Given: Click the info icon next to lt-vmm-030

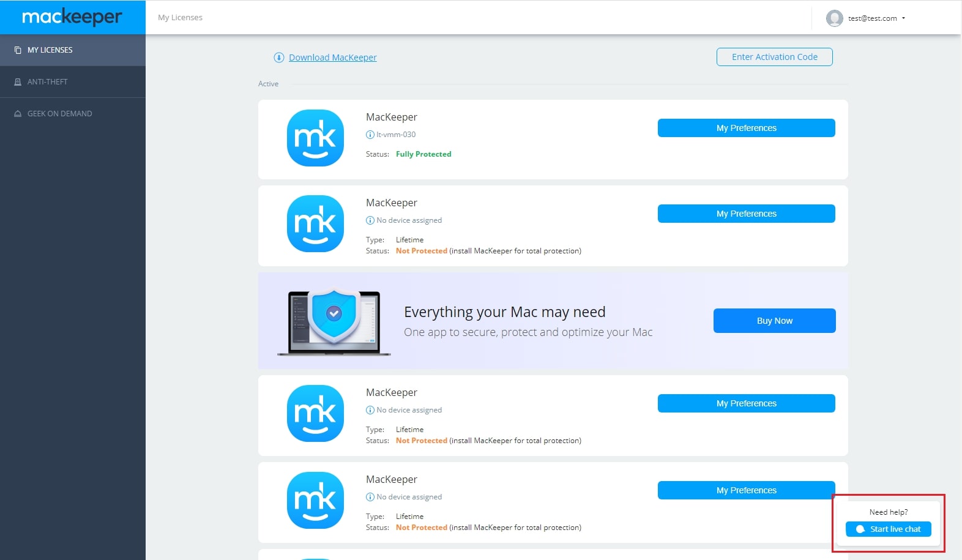Looking at the screenshot, I should tap(370, 135).
